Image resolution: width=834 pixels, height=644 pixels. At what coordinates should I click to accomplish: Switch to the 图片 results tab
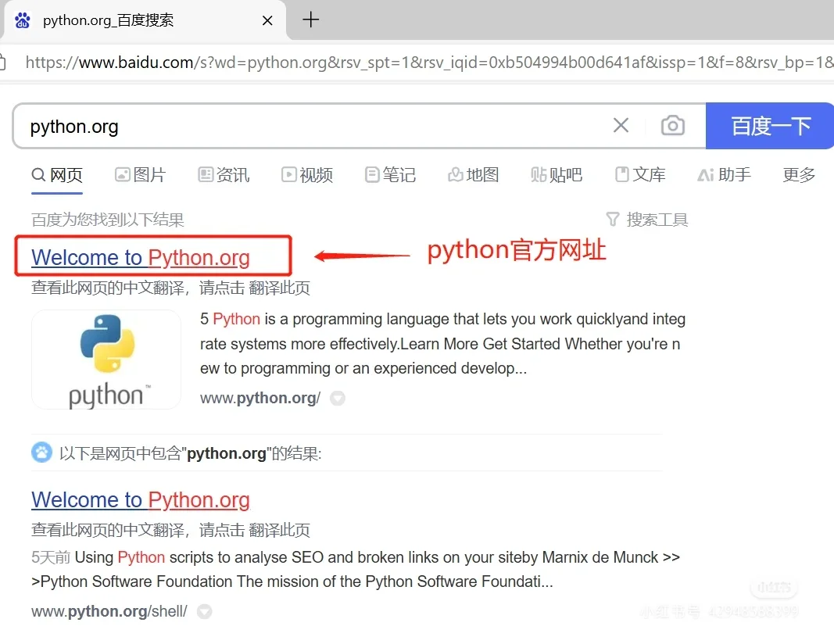pyautogui.click(x=141, y=175)
